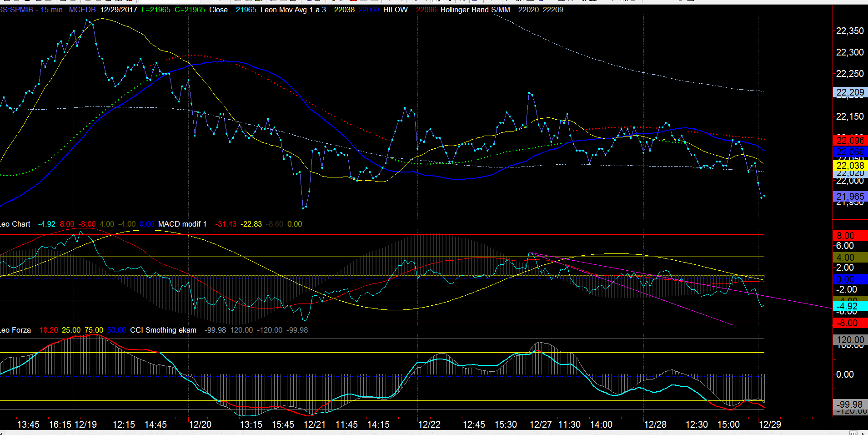The width and height of the screenshot is (868, 435).
Task: Click the scrollbar right arrow
Action: (863, 433)
